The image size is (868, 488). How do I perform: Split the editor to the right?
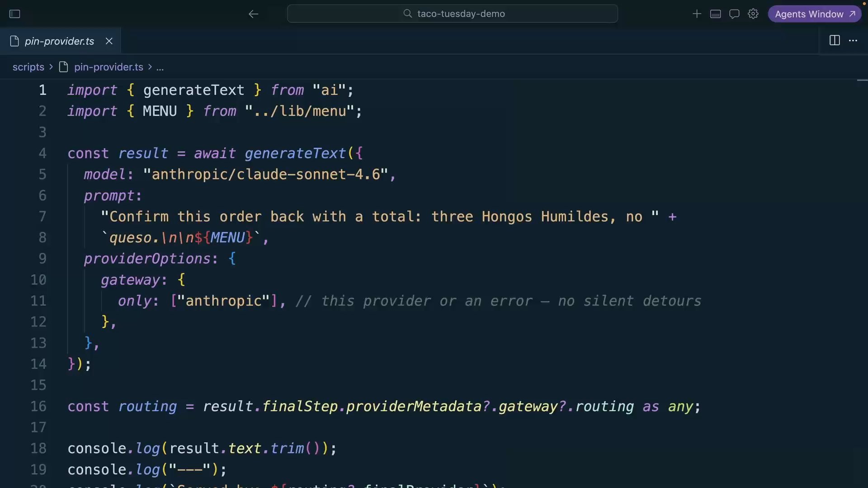(x=835, y=41)
